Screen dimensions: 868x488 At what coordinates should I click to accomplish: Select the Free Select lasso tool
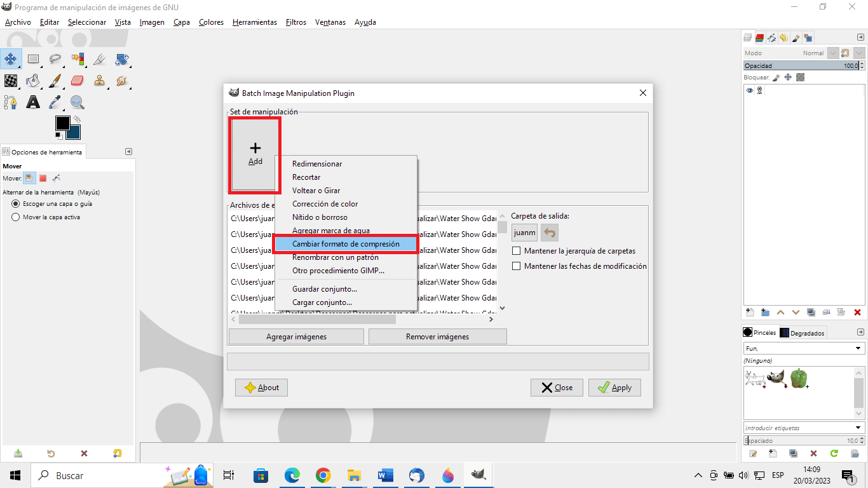[x=55, y=60]
